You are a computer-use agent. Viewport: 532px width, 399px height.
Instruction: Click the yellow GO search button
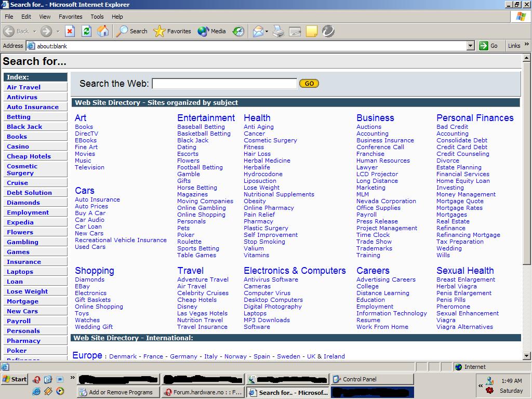tap(309, 84)
